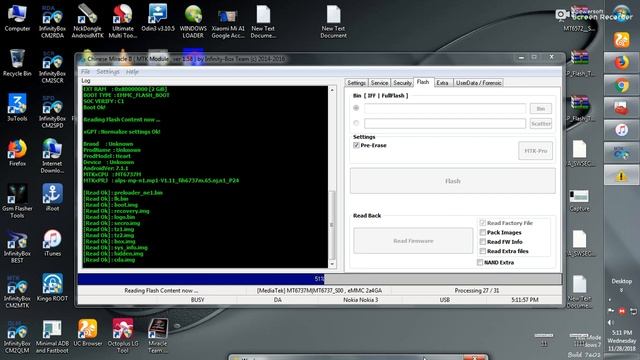The height and width of the screenshot is (360, 640).
Task: Click the Scatter file path field
Action: 445,123
